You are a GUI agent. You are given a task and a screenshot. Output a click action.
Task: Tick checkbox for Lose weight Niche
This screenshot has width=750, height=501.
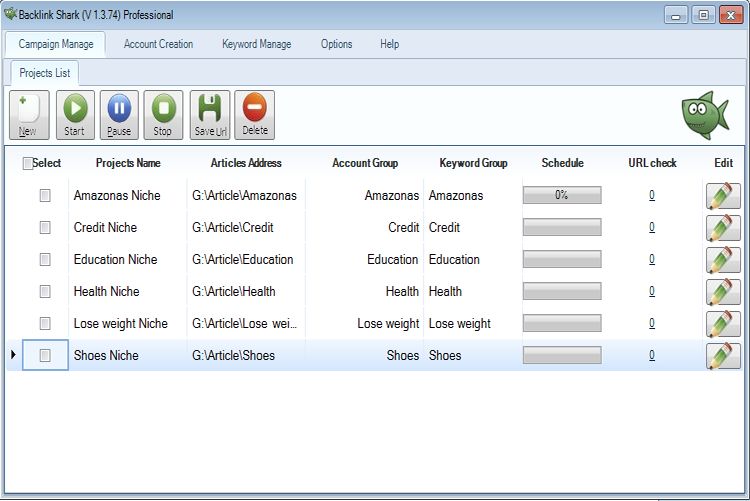click(x=45, y=323)
